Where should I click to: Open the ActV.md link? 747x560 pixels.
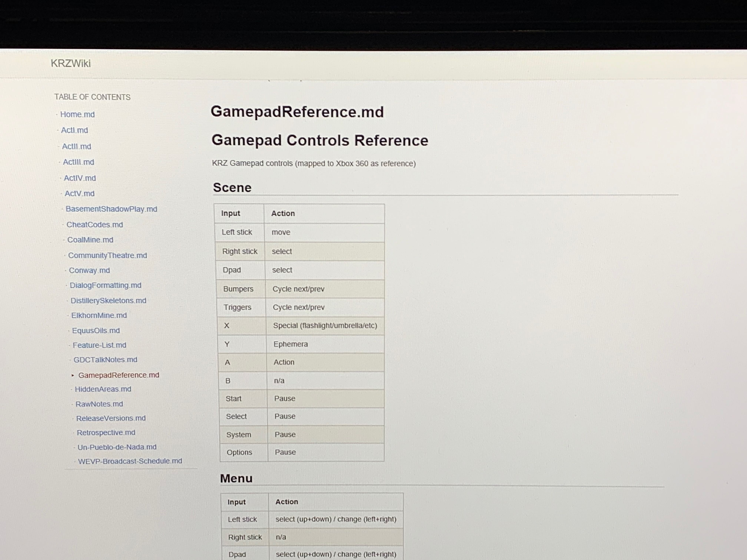79,193
